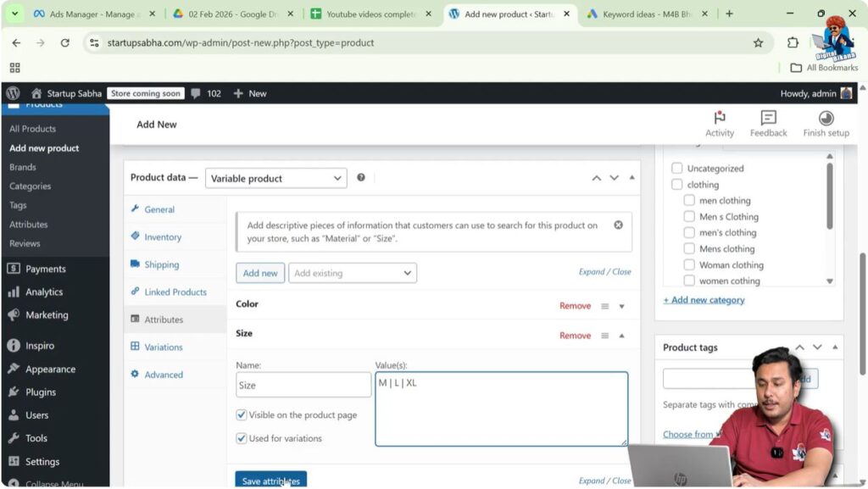Open comments bubble showing 102
This screenshot has width=868, height=489.
206,93
